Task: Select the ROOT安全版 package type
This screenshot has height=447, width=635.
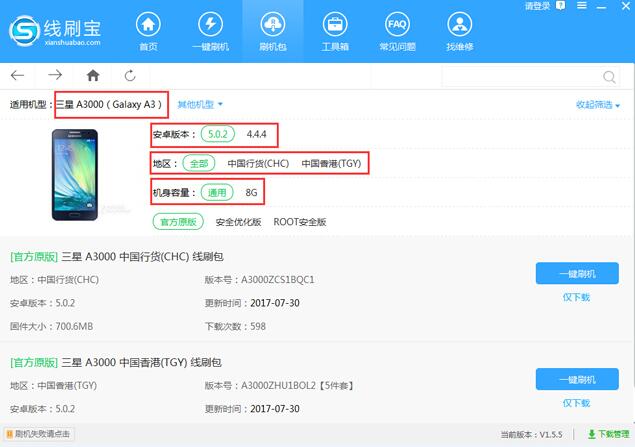Action: (x=300, y=222)
